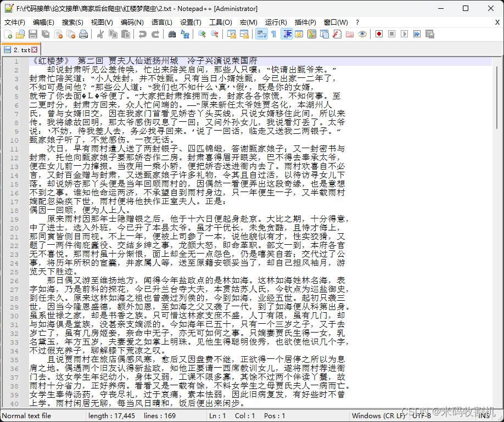This screenshot has height=422, width=504.
Task: Open the Replace dialog icon
Action: [x=185, y=34]
